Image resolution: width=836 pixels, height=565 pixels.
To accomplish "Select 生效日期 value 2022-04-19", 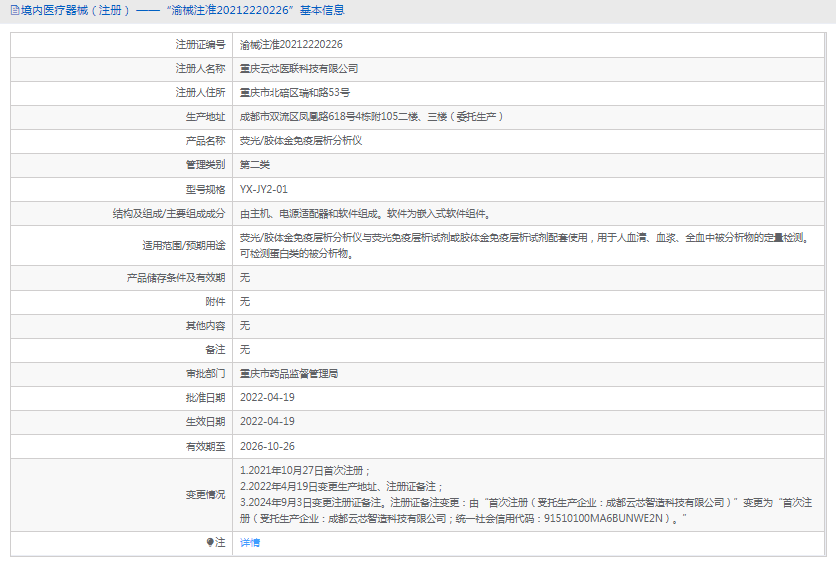I will (x=267, y=422).
